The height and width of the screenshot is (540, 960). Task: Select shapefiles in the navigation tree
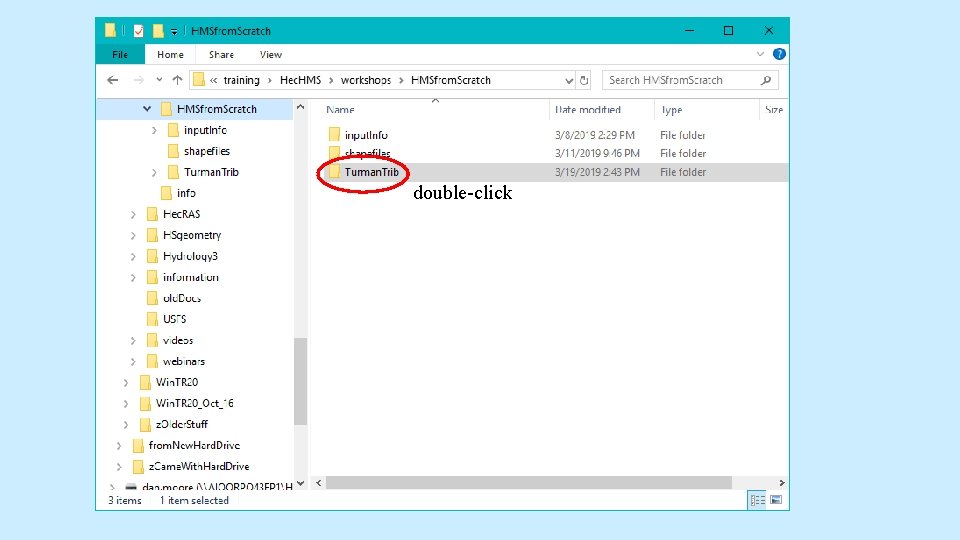(x=207, y=151)
